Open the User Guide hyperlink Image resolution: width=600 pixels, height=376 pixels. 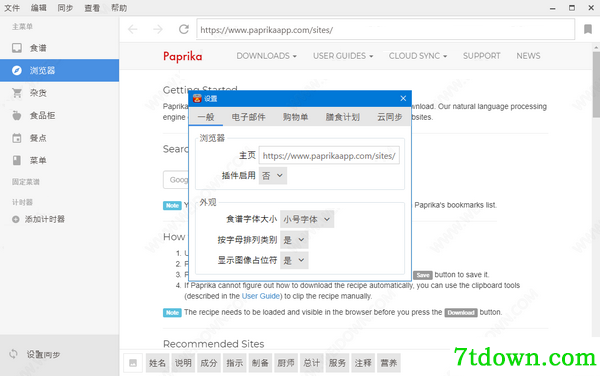tap(261, 296)
